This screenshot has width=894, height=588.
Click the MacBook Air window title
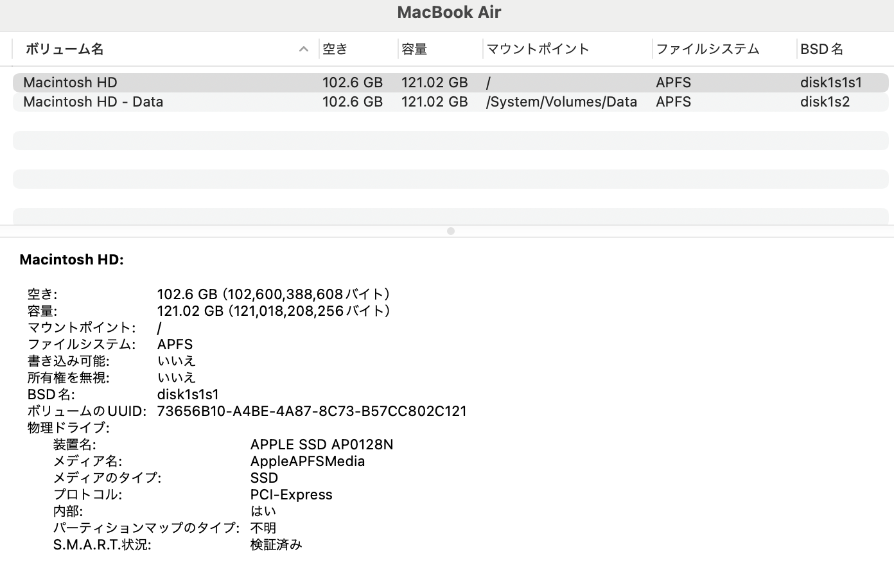pos(448,12)
